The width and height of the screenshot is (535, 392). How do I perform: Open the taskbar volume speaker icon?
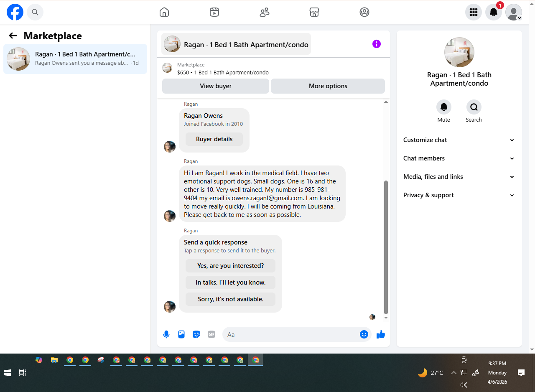point(464,385)
